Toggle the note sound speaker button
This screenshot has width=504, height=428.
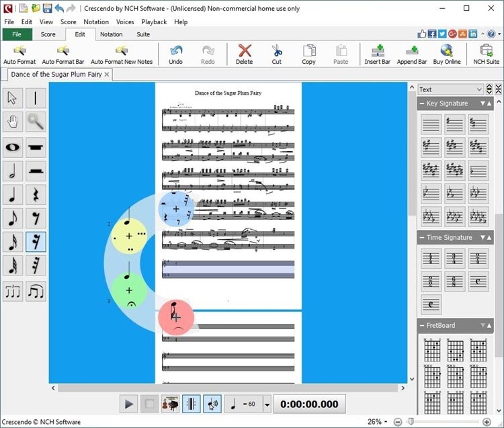click(212, 404)
